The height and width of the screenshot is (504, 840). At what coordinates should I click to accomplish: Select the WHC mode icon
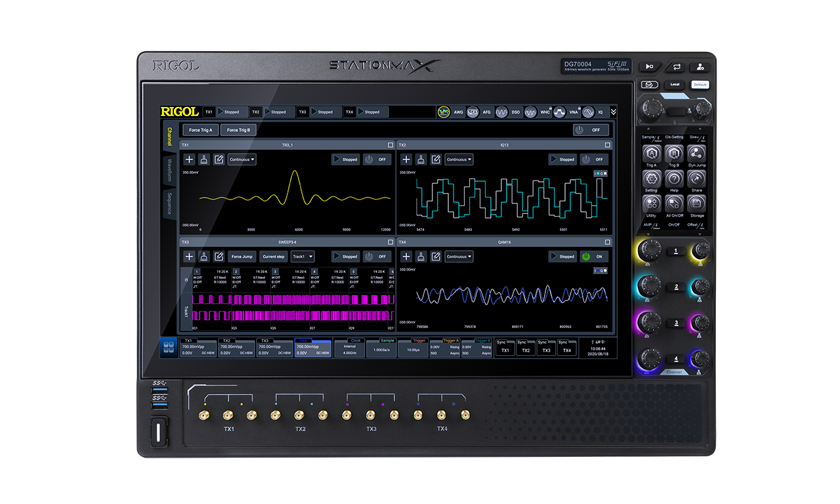click(530, 112)
